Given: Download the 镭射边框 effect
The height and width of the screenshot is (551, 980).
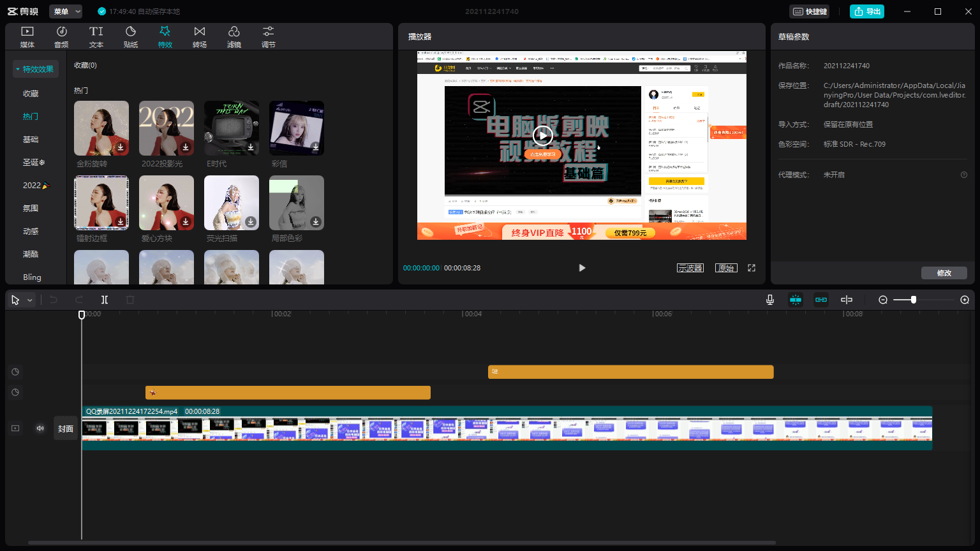Looking at the screenshot, I should (x=121, y=222).
